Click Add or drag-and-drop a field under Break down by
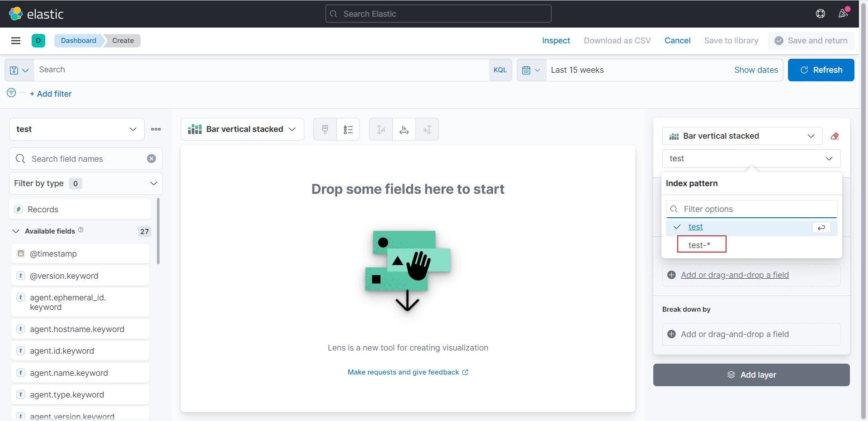The width and height of the screenshot is (868, 421). point(751,334)
